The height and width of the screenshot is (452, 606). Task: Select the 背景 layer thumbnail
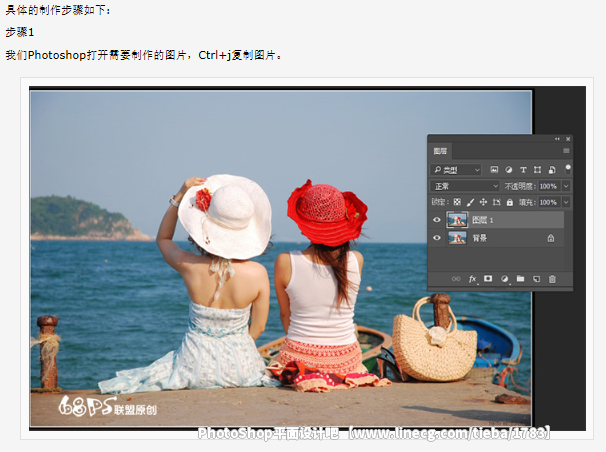point(457,238)
